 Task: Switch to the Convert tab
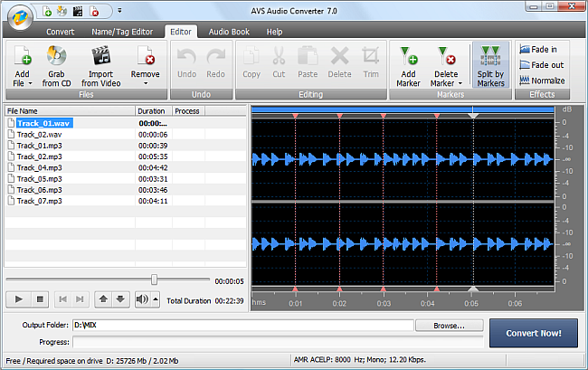(x=60, y=32)
